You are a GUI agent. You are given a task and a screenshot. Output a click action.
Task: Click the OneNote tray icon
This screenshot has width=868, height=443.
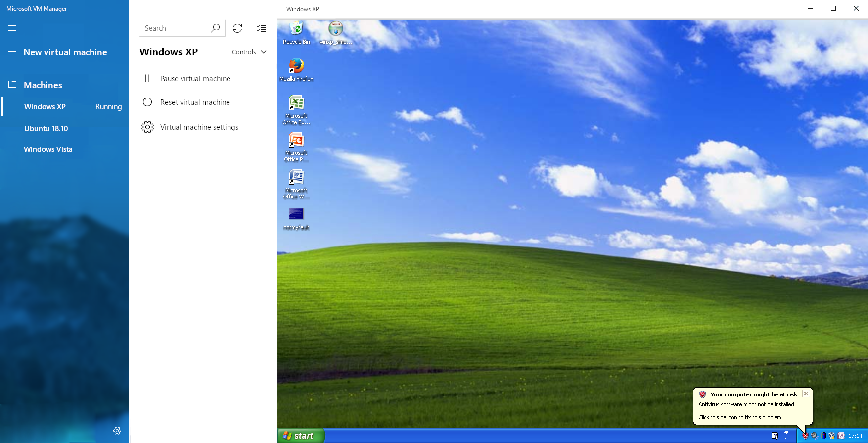(x=841, y=436)
